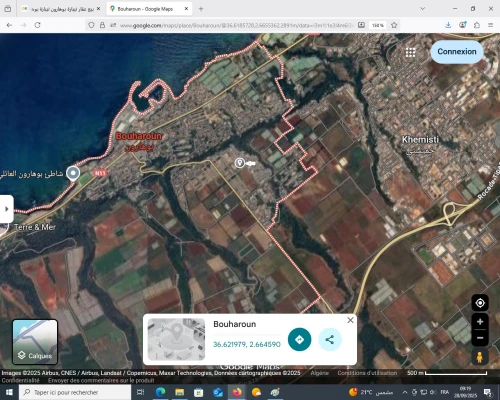
Task: Open the Windows Start menu
Action: (9, 392)
